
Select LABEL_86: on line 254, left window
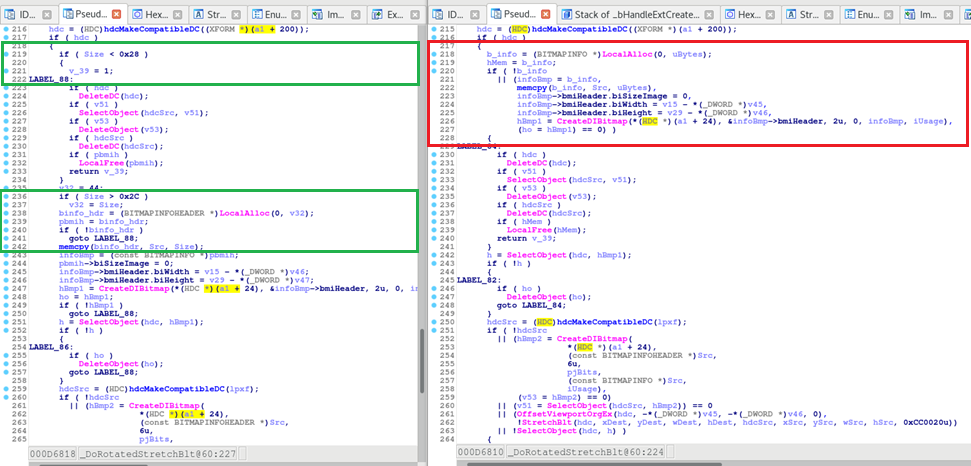coord(51,347)
